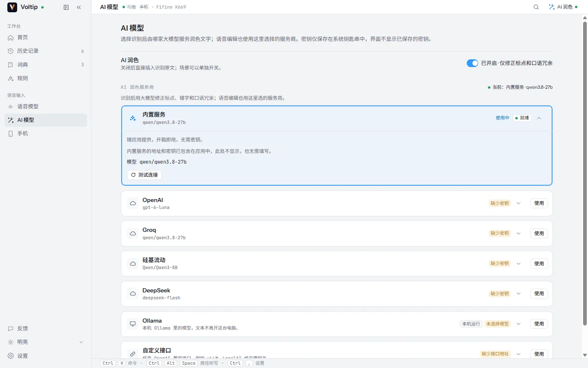Expand 硅基流动 provider chevron
Screen dimensions: 588x368
point(519,264)
